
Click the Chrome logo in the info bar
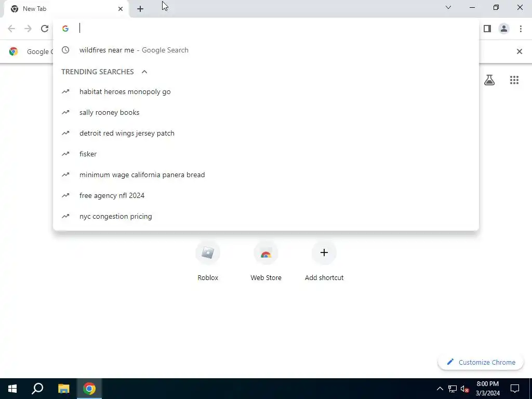(x=13, y=51)
